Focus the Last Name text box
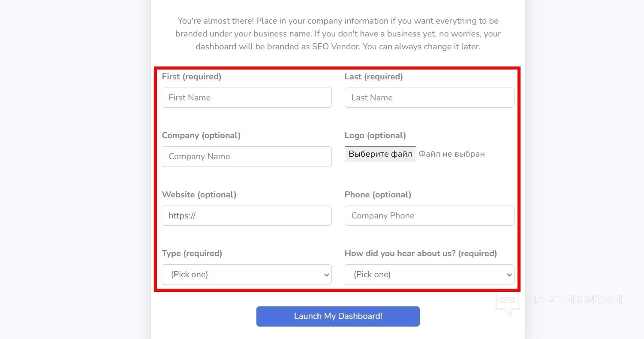 click(429, 98)
